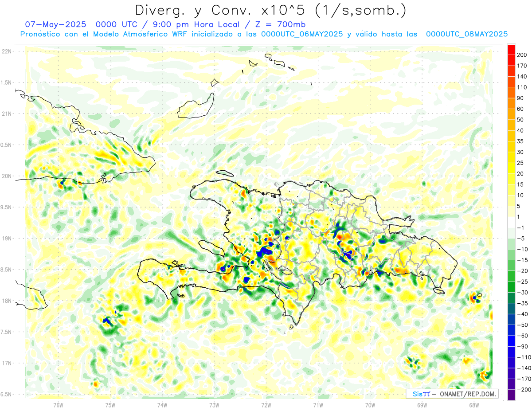Click the "71W" longitude label
532x411 pixels.
318,405
